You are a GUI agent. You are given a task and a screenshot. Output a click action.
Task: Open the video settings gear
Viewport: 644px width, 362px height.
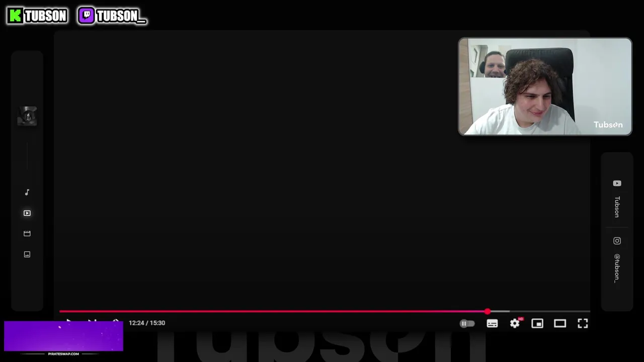tap(515, 324)
